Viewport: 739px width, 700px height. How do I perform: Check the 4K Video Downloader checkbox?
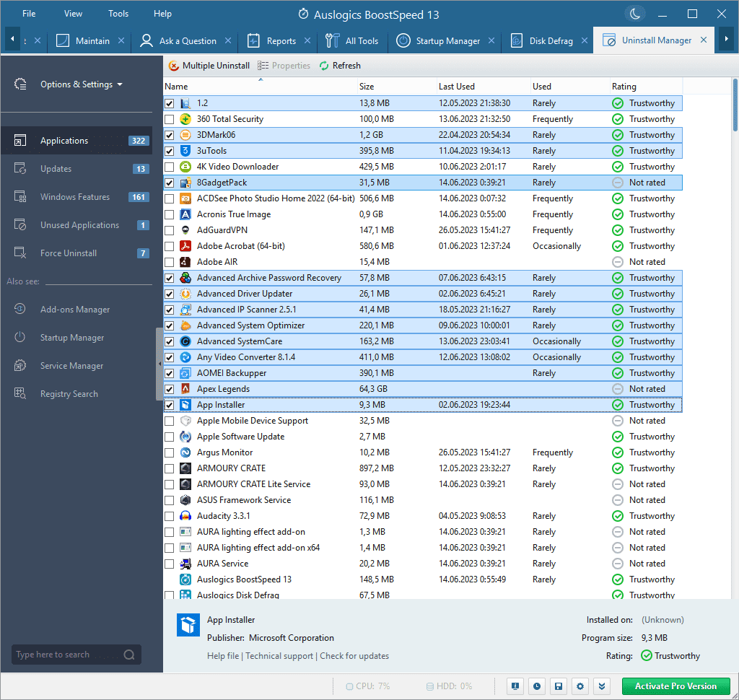(x=170, y=167)
